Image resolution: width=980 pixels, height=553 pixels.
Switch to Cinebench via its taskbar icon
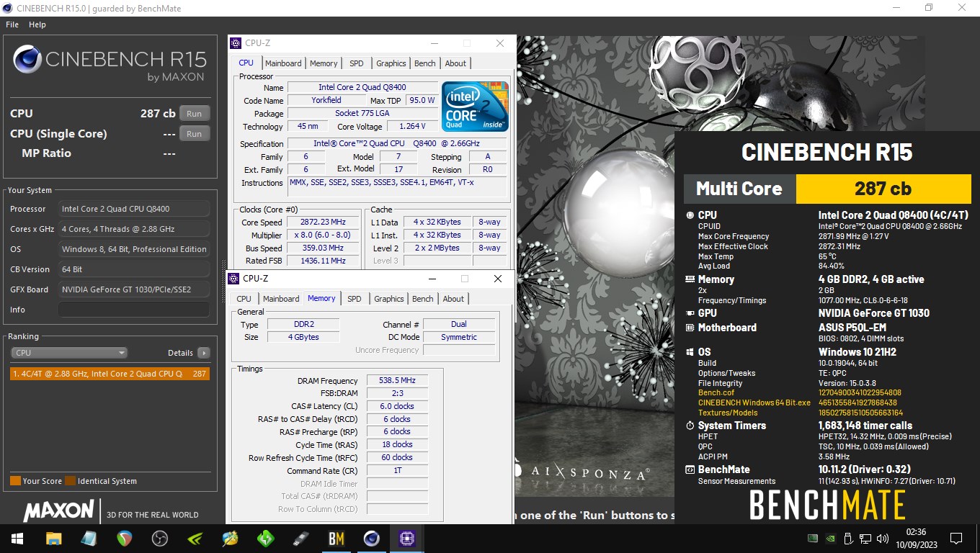coord(372,538)
